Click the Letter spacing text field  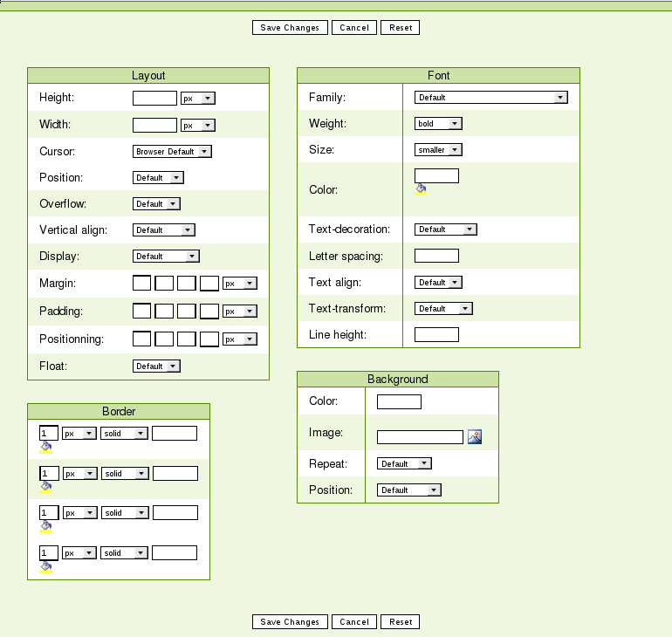click(436, 257)
